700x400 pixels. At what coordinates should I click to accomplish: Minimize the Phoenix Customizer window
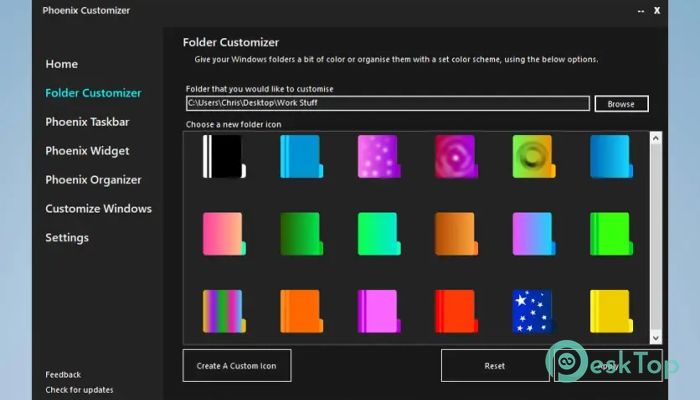click(x=641, y=11)
